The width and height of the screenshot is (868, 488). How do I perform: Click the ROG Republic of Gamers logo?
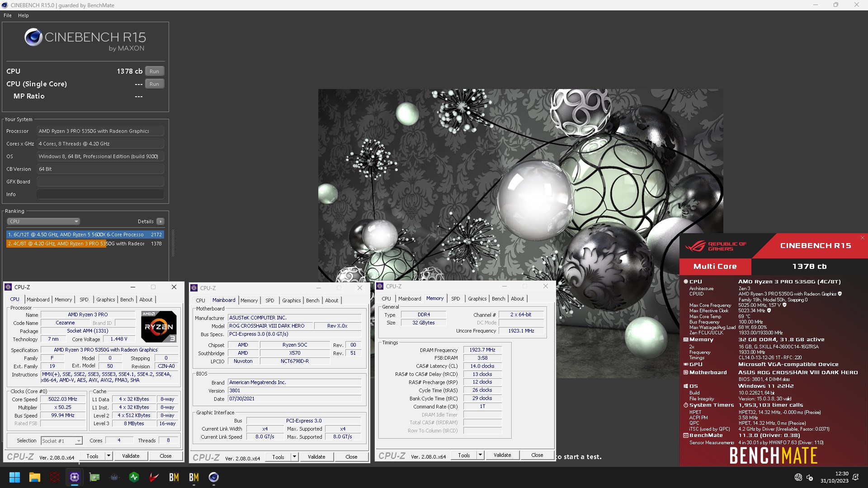tap(716, 246)
